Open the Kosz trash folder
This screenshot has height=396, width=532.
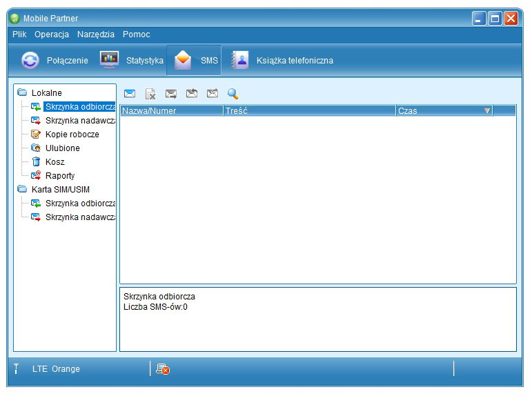pos(55,162)
